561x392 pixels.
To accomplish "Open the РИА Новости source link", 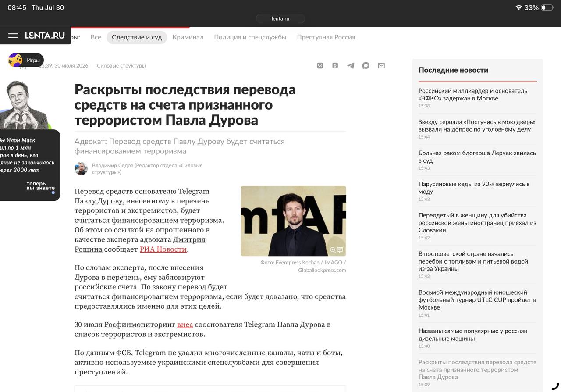I will (x=163, y=249).
